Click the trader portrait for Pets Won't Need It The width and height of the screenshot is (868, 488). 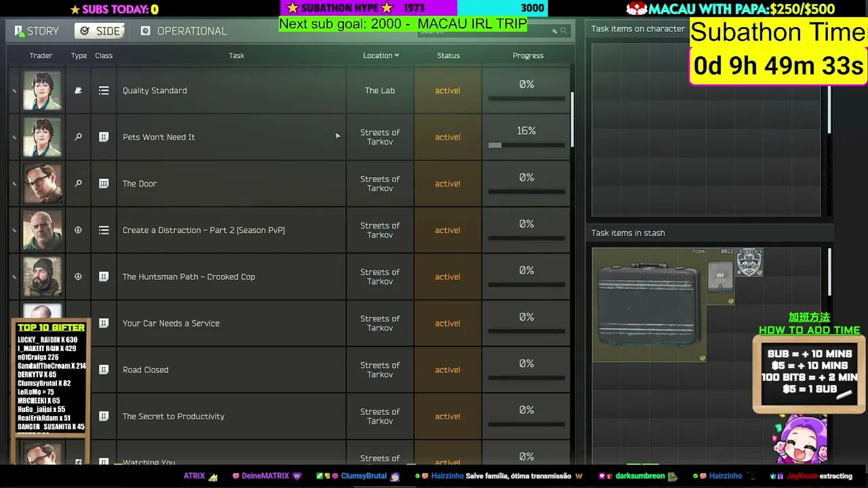tap(42, 137)
